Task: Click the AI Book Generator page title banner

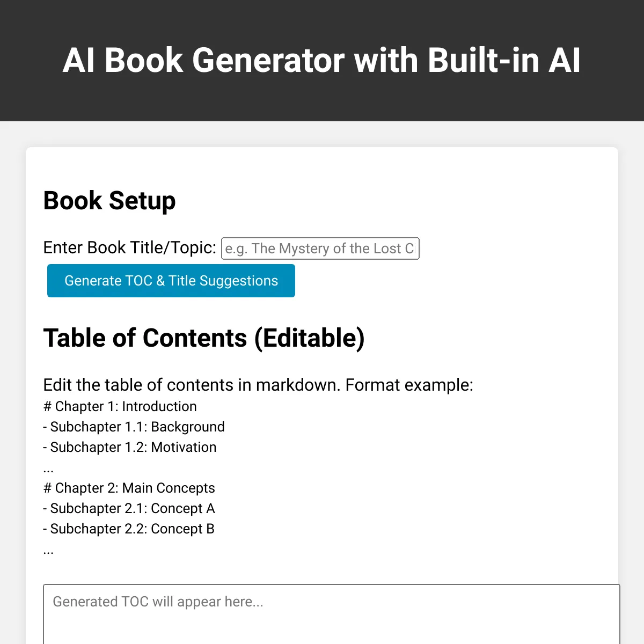Action: pyautogui.click(x=322, y=60)
